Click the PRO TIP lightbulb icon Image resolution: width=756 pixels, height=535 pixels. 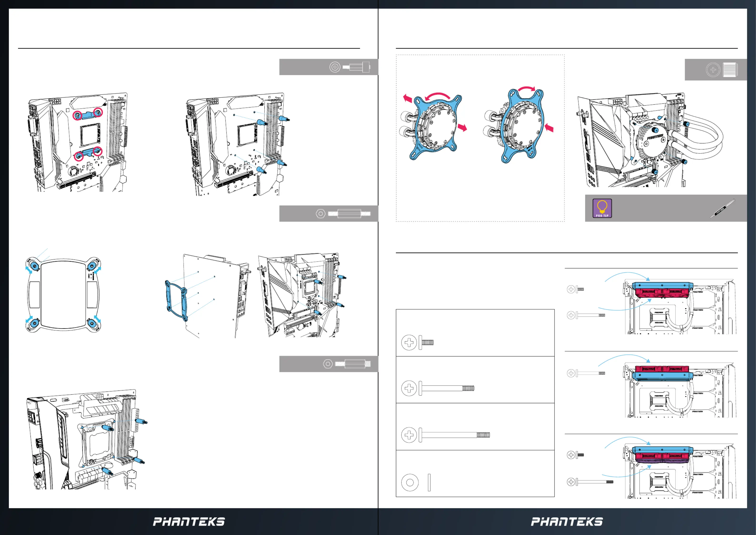[x=602, y=208]
